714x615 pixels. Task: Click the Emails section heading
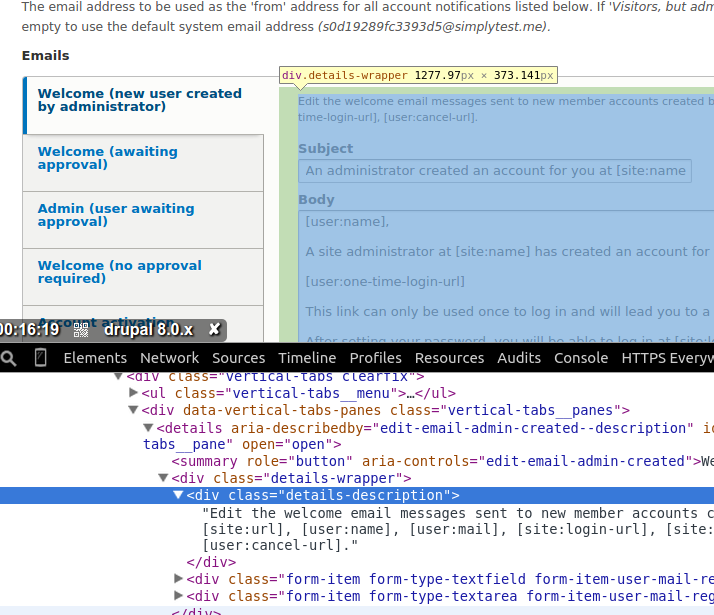click(x=46, y=56)
